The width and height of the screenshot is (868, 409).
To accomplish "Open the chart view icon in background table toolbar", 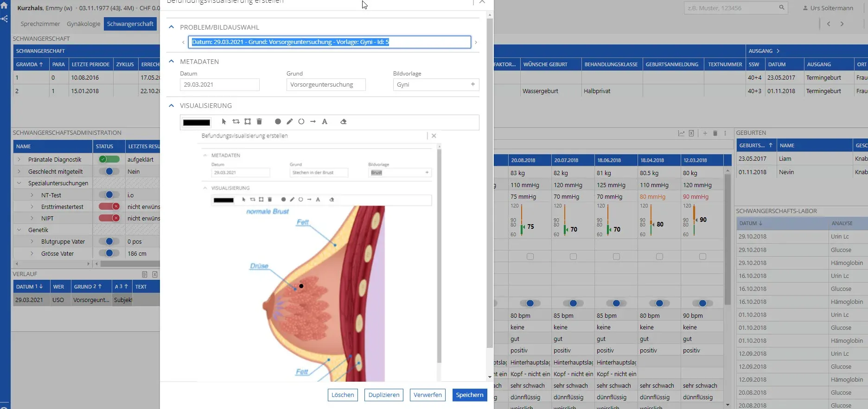I will tap(681, 133).
